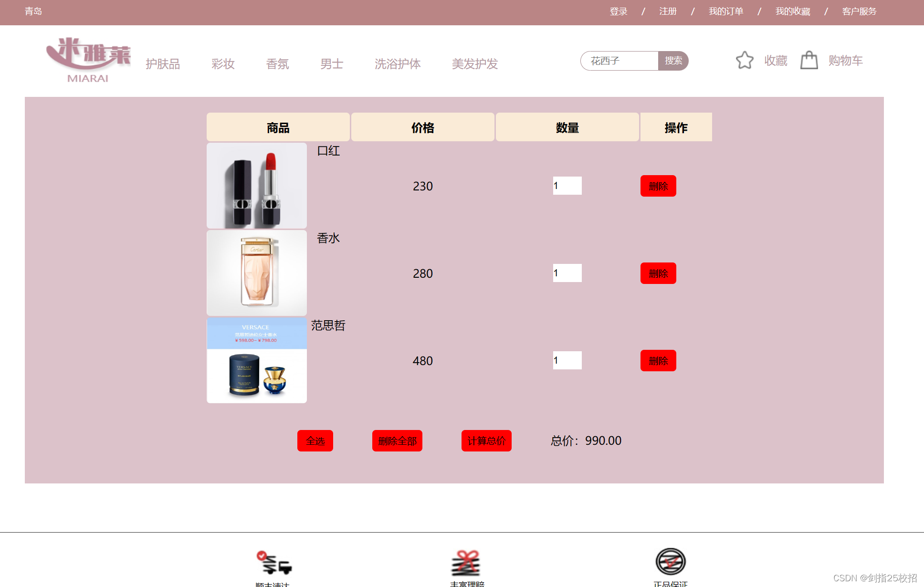This screenshot has width=924, height=587.
Task: Delete the 范思哲 row item
Action: coord(658,361)
